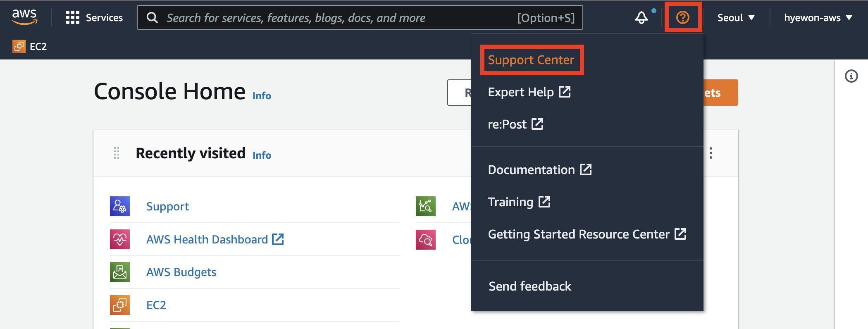Open Documentation from the help menu
The height and width of the screenshot is (329, 868).
pyautogui.click(x=540, y=169)
